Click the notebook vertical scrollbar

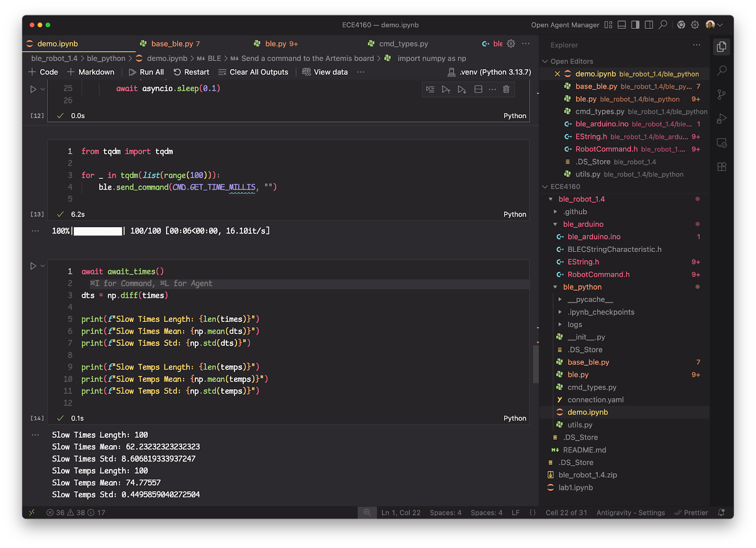[x=535, y=364]
